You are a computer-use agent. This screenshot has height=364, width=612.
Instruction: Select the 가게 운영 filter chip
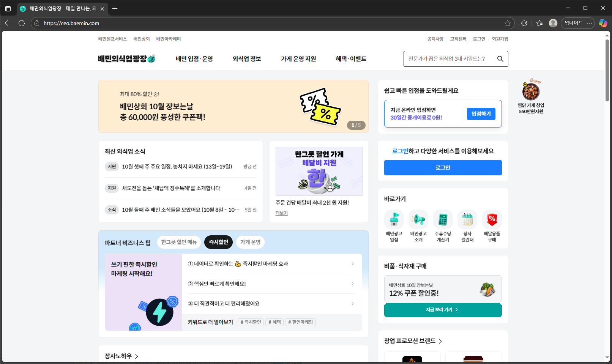tap(250, 242)
